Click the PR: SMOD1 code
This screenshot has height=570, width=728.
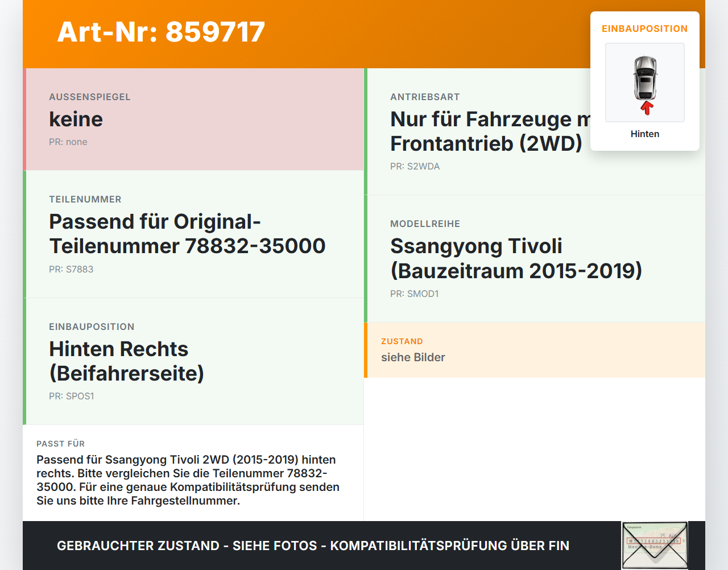[x=415, y=294]
